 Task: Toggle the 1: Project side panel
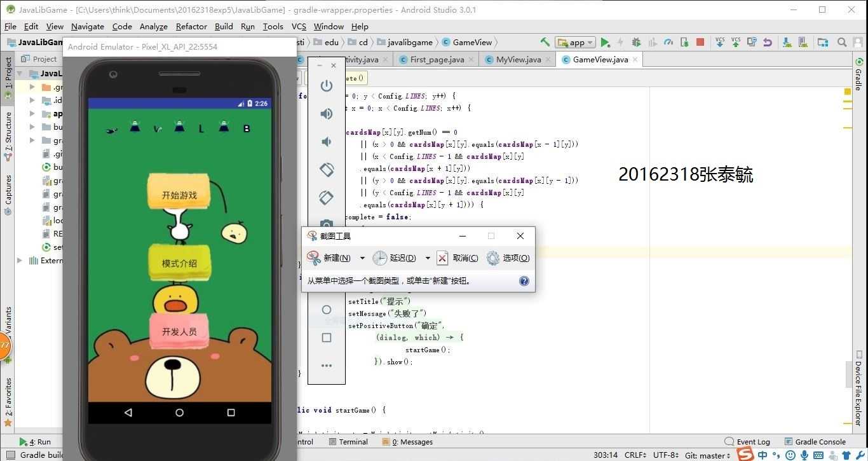pyautogui.click(x=8, y=78)
